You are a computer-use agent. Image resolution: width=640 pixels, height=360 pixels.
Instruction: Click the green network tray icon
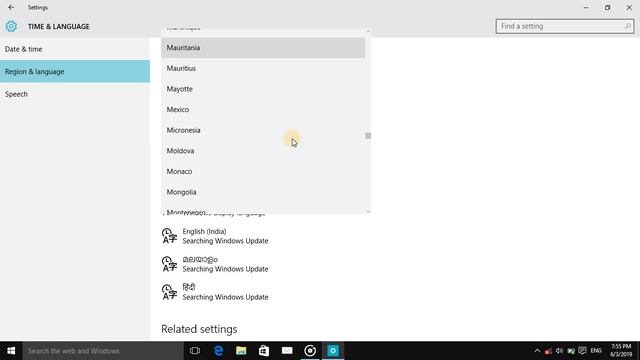[x=571, y=351]
